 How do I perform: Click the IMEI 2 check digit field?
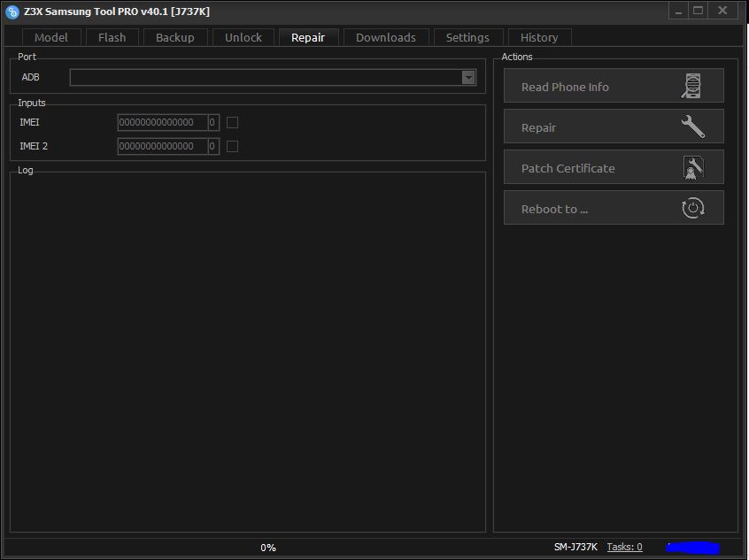(213, 146)
